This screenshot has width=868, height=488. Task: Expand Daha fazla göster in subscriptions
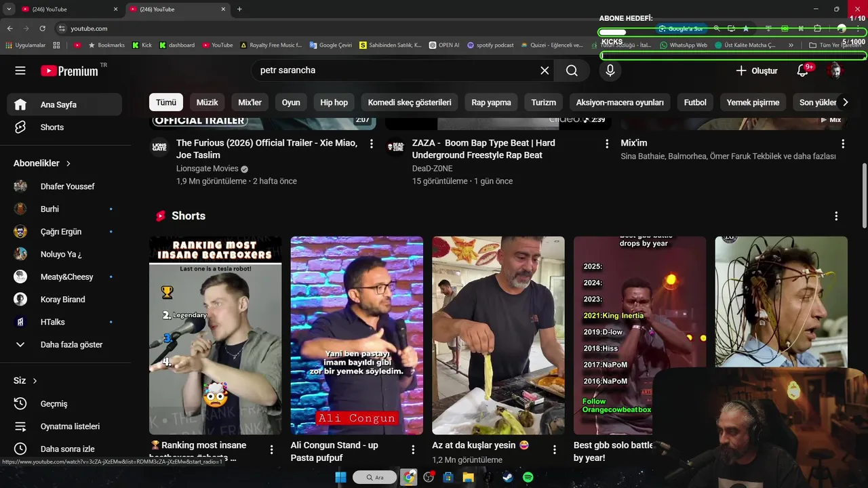64,344
